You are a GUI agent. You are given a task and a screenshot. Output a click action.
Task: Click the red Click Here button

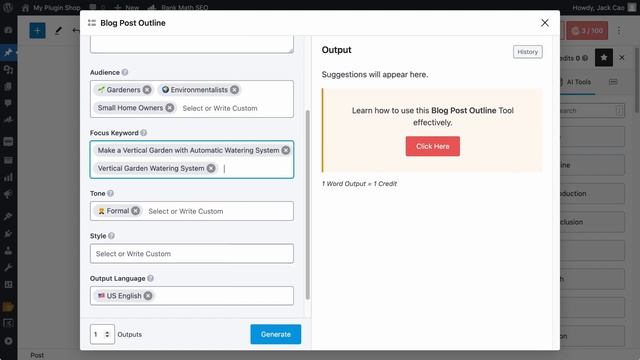tap(433, 146)
